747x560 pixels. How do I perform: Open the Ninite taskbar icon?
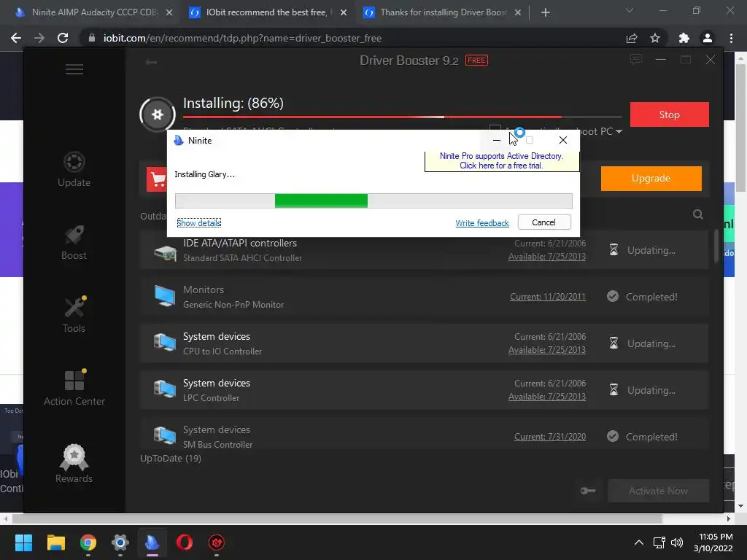coord(152,542)
